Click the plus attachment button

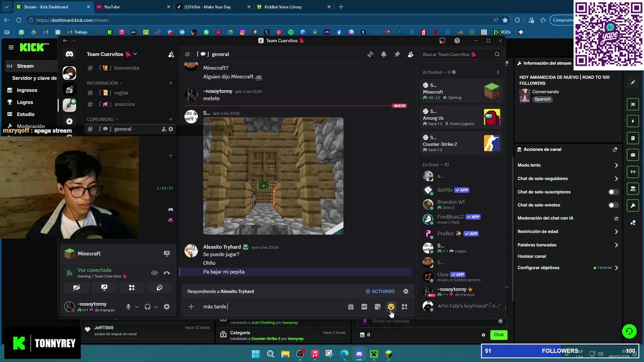(x=191, y=307)
